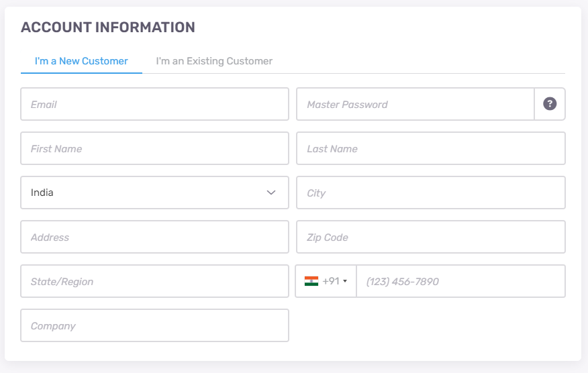
Task: Switch to I'm an Existing Customer tab
Action: tap(214, 61)
